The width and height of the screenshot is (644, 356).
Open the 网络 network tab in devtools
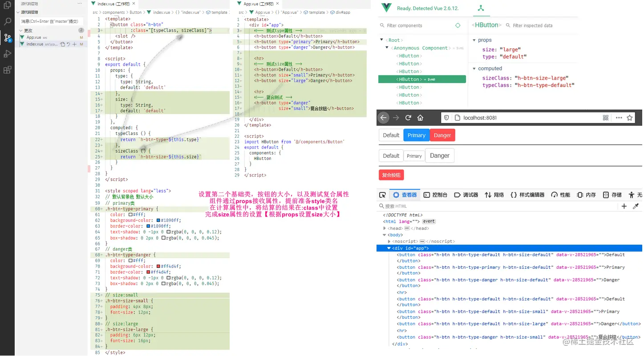click(494, 195)
